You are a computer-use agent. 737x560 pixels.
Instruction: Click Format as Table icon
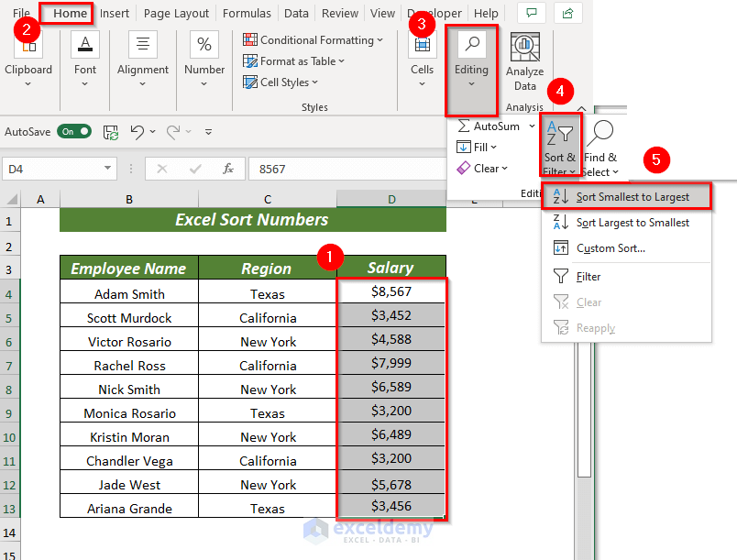click(x=250, y=61)
